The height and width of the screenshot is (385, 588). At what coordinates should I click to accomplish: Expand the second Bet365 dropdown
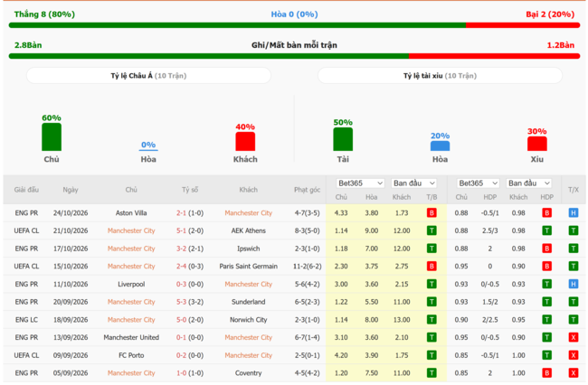(x=478, y=183)
